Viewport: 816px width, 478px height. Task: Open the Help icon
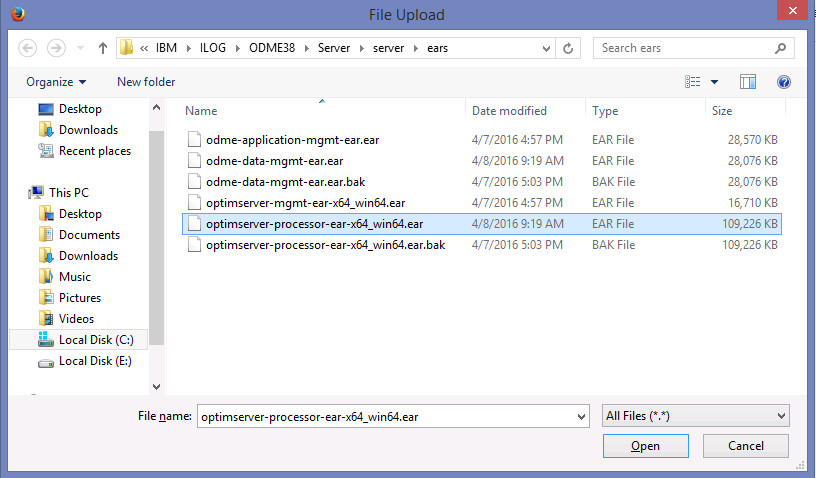784,82
